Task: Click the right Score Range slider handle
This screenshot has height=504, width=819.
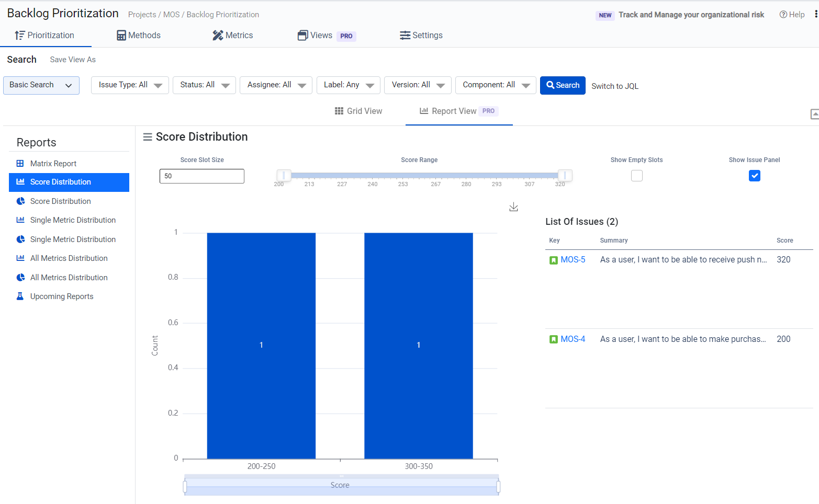Action: pyautogui.click(x=565, y=176)
